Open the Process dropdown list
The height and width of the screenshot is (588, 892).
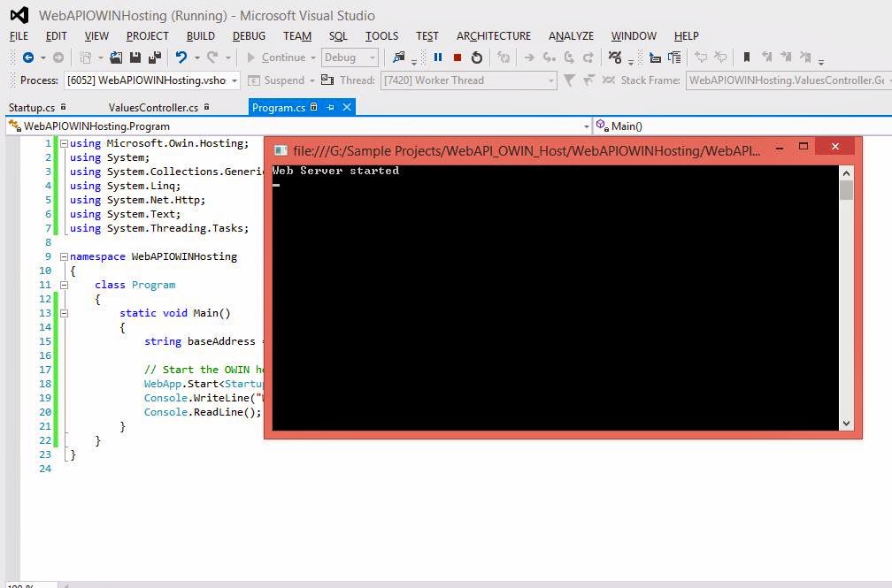[x=234, y=80]
